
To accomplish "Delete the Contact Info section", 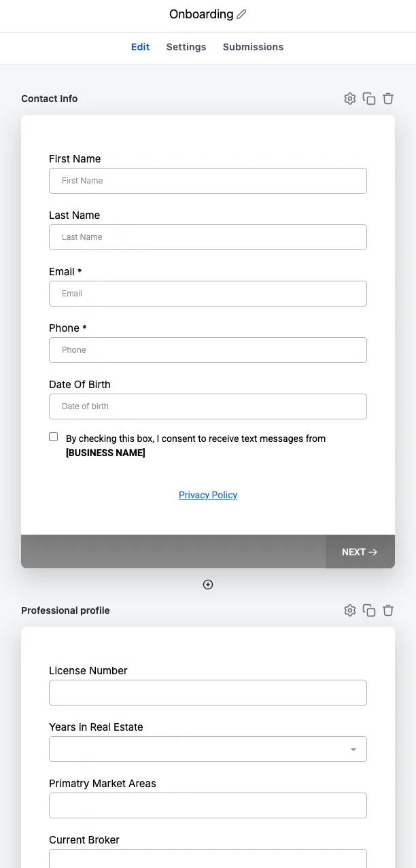I will click(388, 99).
